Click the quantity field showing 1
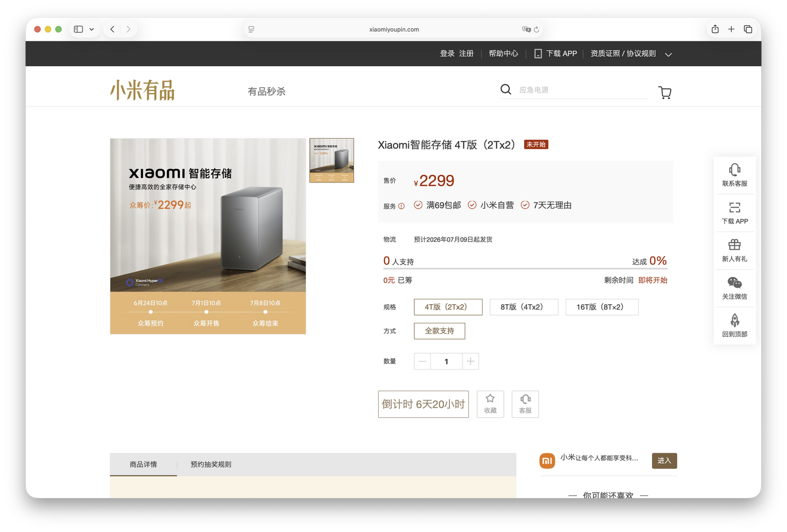787x532 pixels. click(447, 362)
